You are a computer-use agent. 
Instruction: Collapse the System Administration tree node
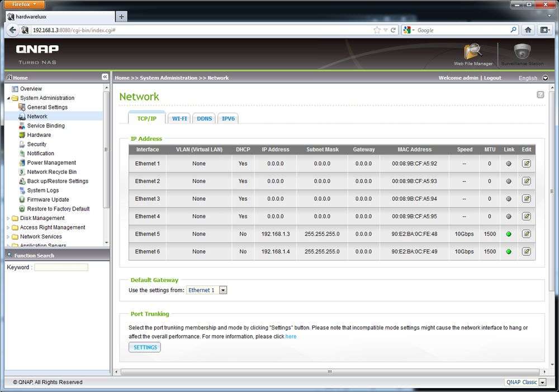(8, 98)
